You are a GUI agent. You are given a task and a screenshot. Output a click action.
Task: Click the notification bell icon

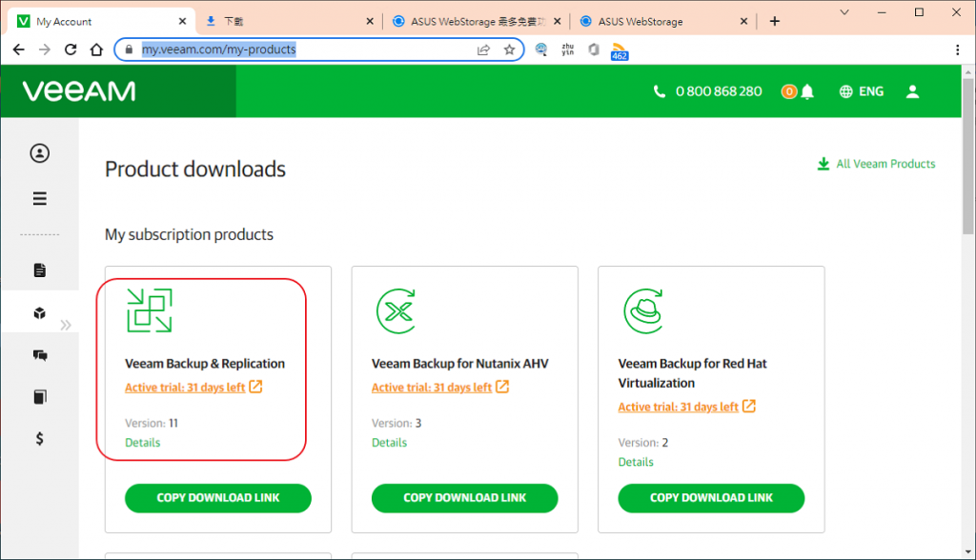click(x=807, y=92)
